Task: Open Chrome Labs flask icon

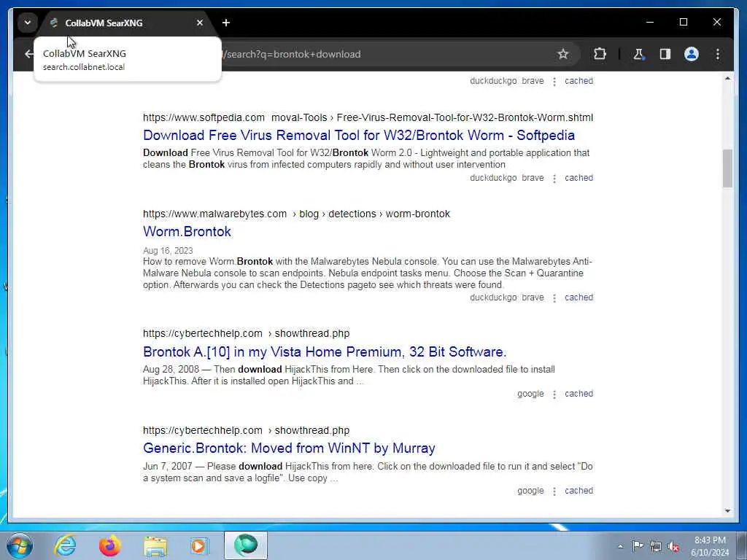Action: pos(638,54)
